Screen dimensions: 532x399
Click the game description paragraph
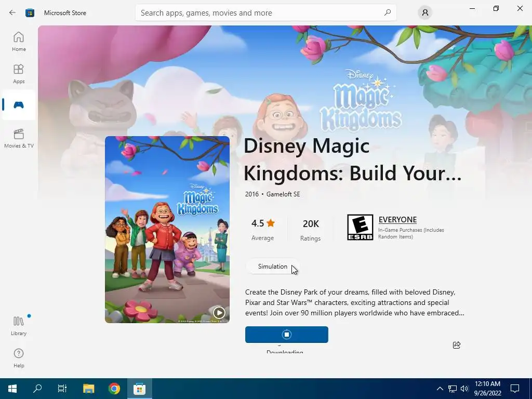(354, 302)
